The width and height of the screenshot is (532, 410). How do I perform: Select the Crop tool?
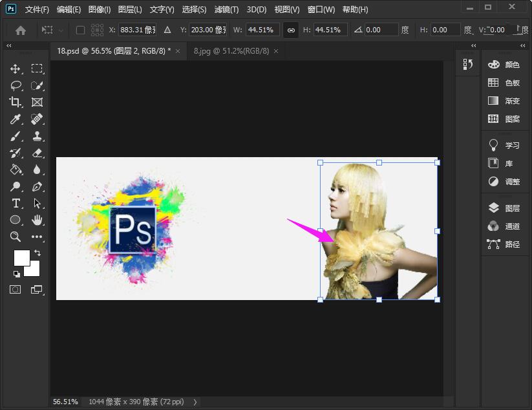pos(16,102)
